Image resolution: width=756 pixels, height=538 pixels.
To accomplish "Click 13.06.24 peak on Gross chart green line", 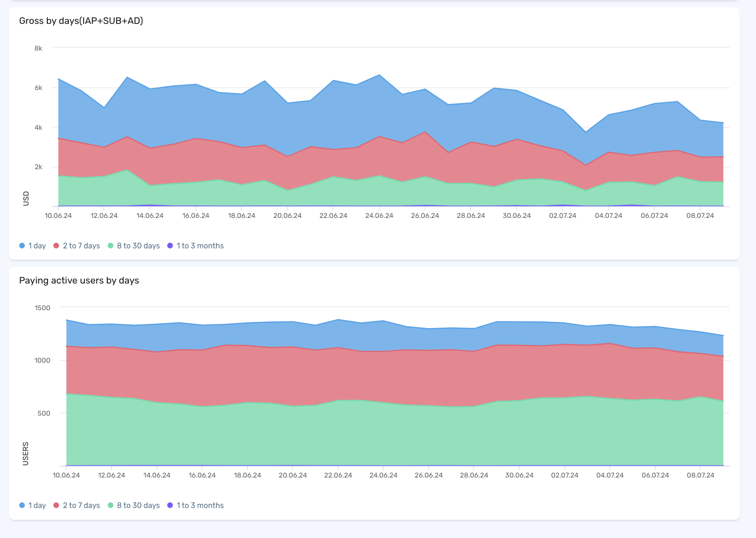I will click(x=127, y=170).
